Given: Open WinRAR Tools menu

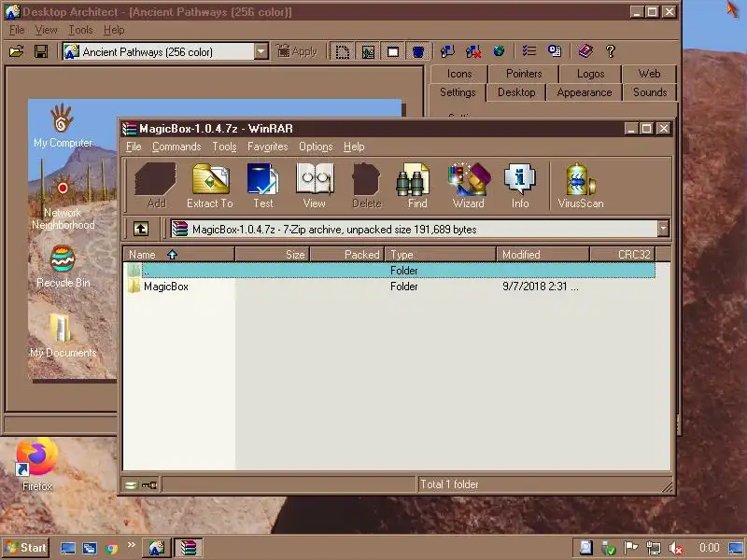Looking at the screenshot, I should pos(224,147).
